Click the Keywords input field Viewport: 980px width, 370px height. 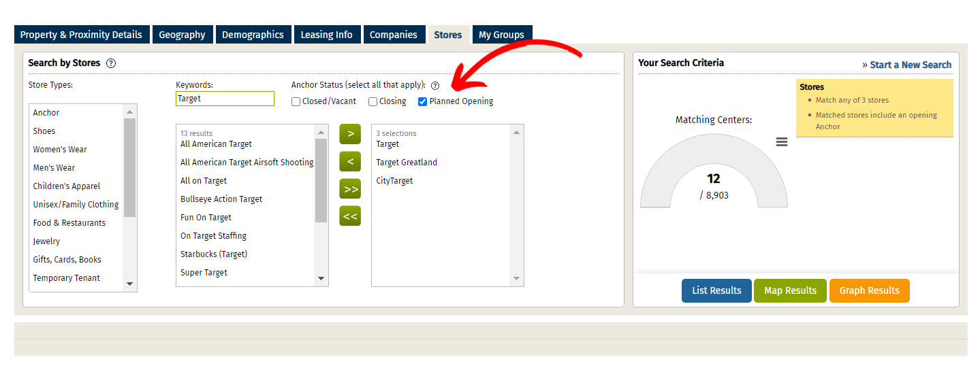point(225,99)
